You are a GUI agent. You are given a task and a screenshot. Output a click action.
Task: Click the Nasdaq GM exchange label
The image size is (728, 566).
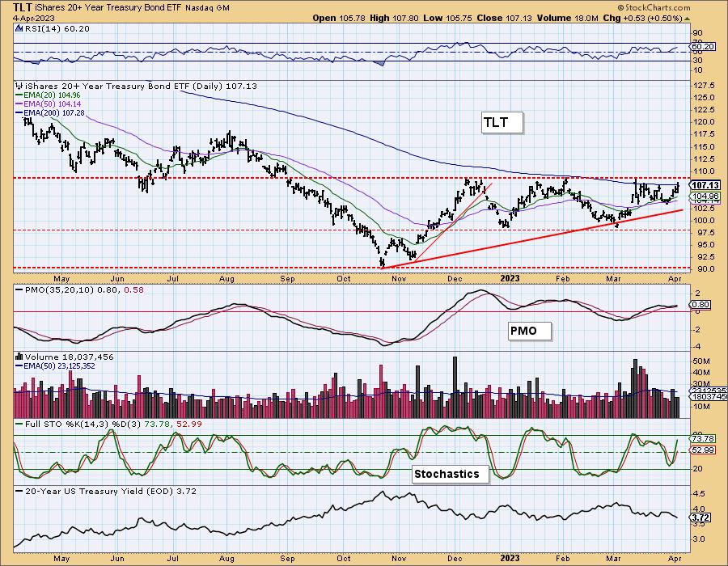click(x=208, y=8)
